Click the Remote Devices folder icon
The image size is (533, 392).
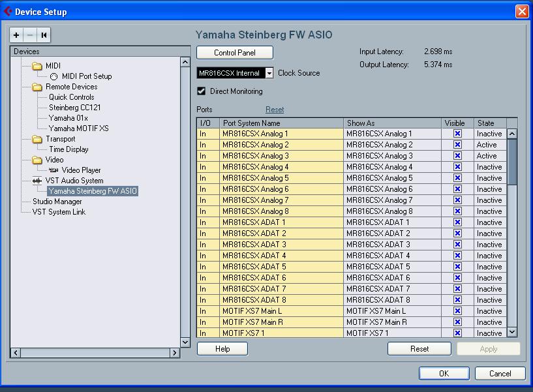point(37,87)
